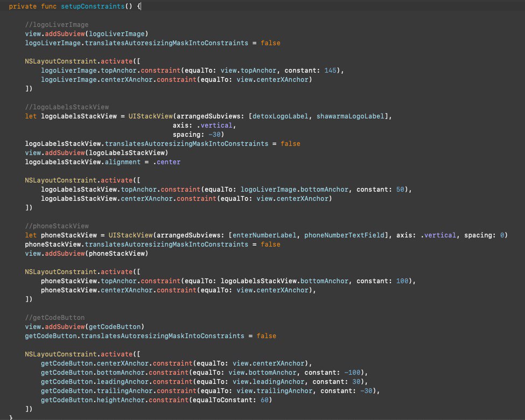525x420 pixels.
Task: Click the constant -100 on getCodeButton bottomAnchor line
Action: [352, 372]
